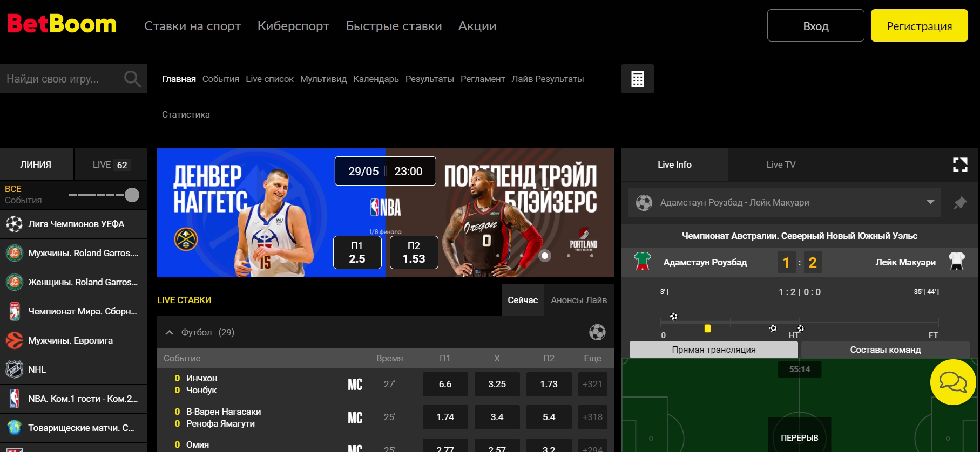The width and height of the screenshot is (980, 452).
Task: Open Лига Чемпионов УЕФА in sidebar
Action: pos(73,224)
